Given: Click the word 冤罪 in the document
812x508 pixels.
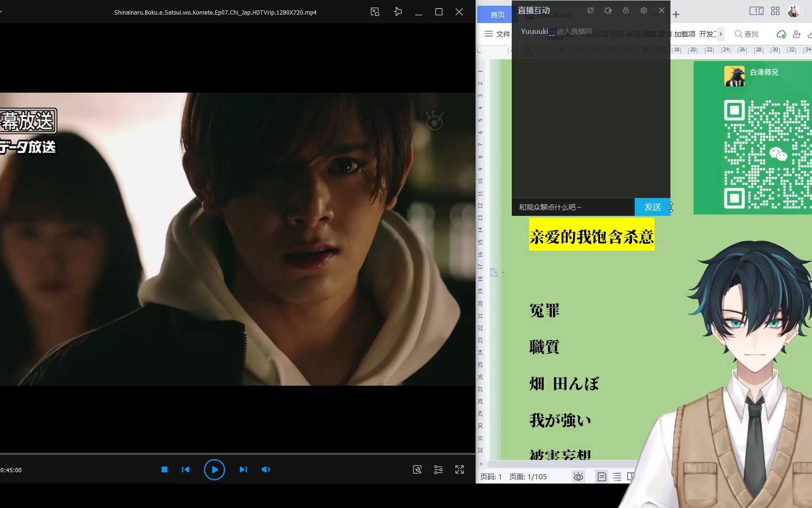Looking at the screenshot, I should click(x=544, y=311).
